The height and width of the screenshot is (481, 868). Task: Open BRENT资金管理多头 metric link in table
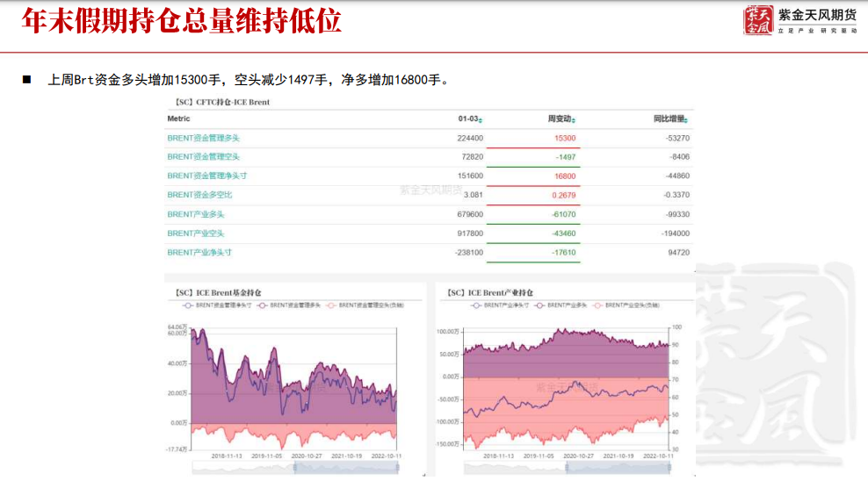(204, 138)
